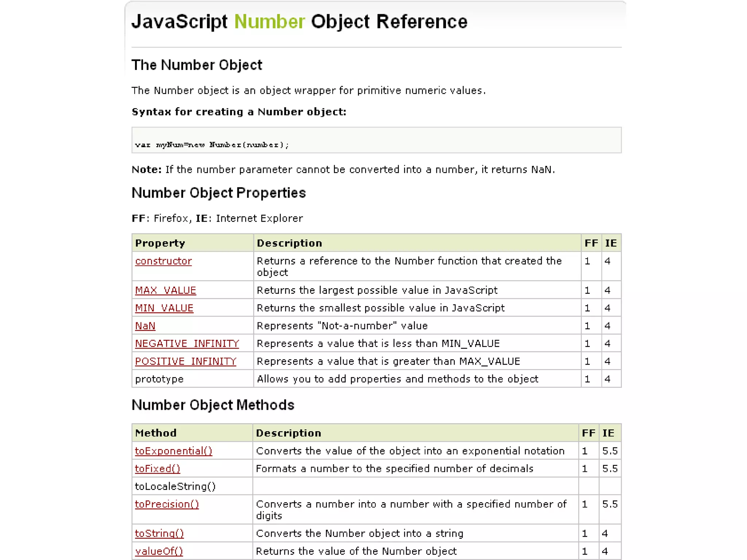Click the syntax code example box
This screenshot has height=560, width=747.
coord(376,140)
